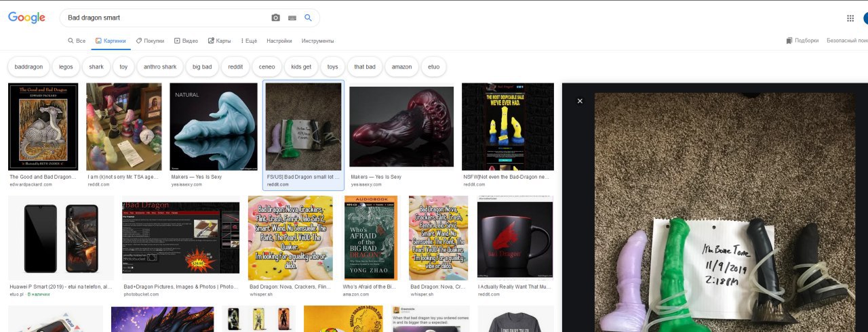
Task: Select the shark suggestion chip
Action: (96, 67)
